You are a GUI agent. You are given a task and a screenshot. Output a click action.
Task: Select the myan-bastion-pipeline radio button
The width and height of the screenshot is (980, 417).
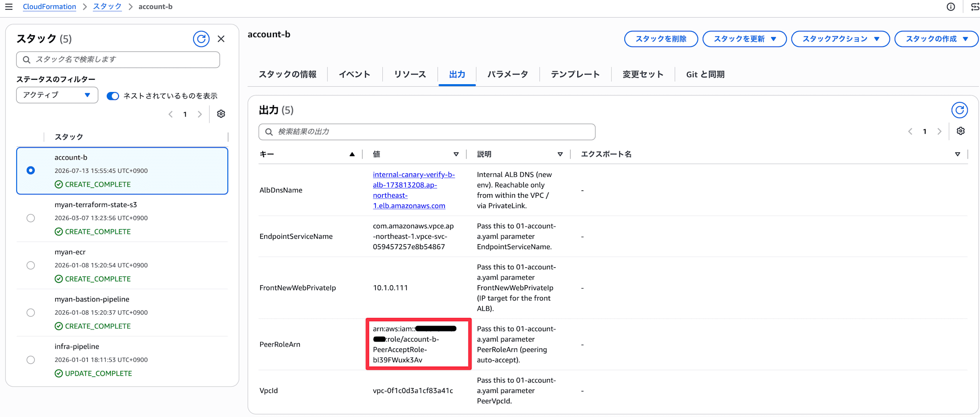[x=30, y=312]
